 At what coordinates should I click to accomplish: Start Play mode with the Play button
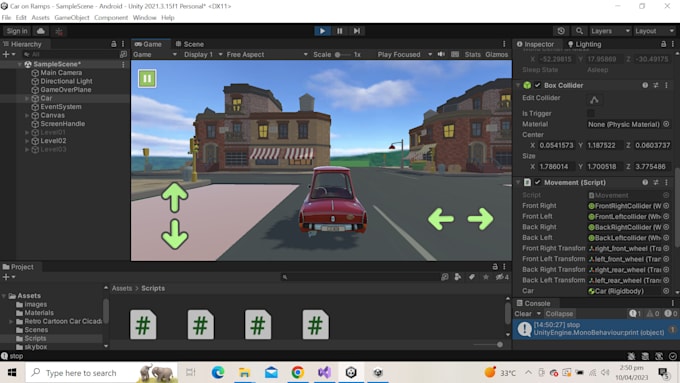point(322,31)
